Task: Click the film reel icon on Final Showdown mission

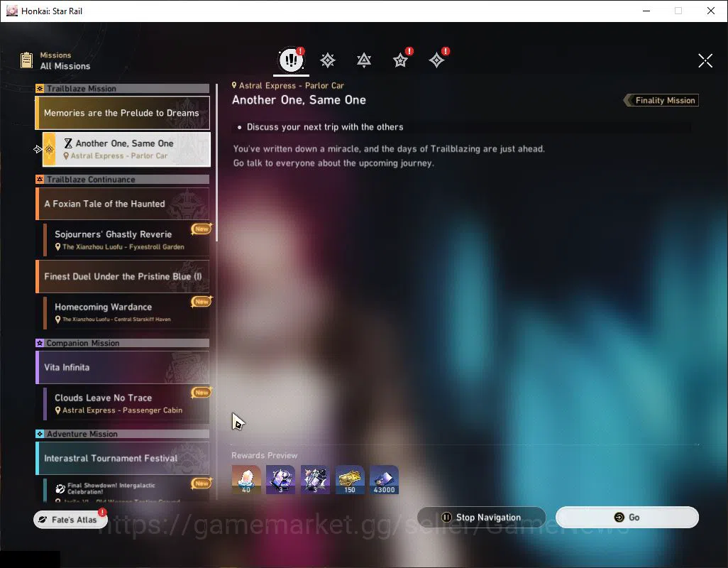Action: tap(60, 488)
